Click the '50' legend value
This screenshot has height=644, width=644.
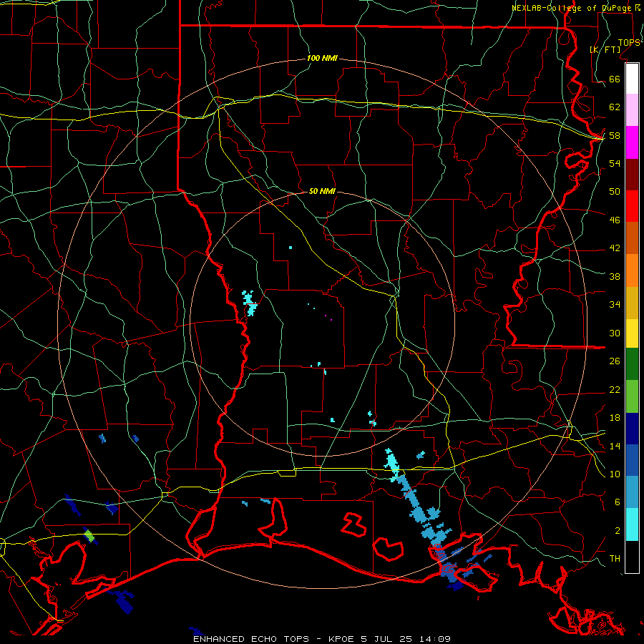(615, 192)
